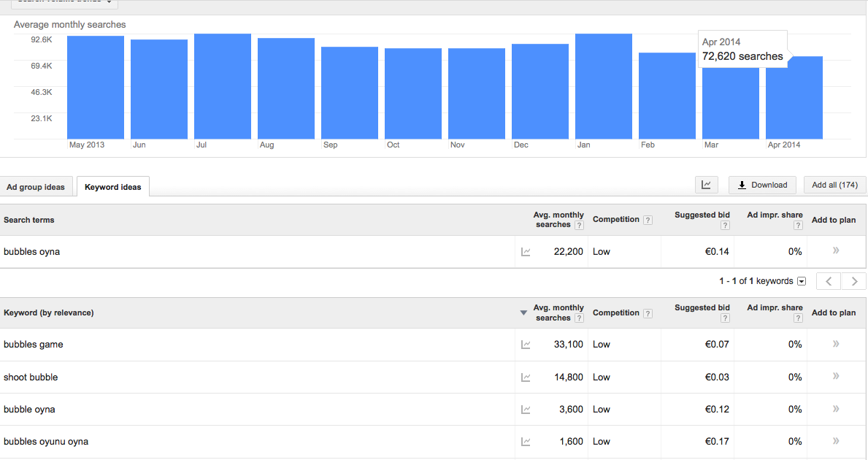Screen dimensions: 868x460
Task: Click the chart view icon beside Download
Action: click(x=706, y=185)
